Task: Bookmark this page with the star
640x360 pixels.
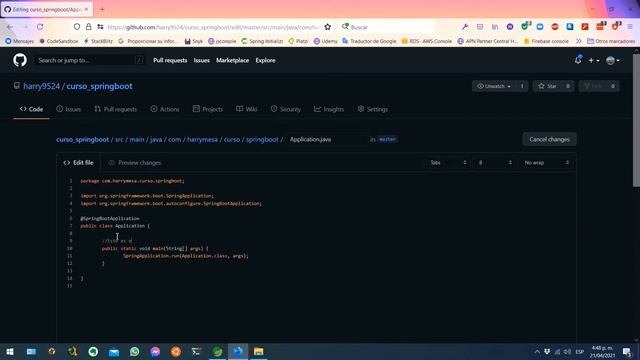Action: 327,27
